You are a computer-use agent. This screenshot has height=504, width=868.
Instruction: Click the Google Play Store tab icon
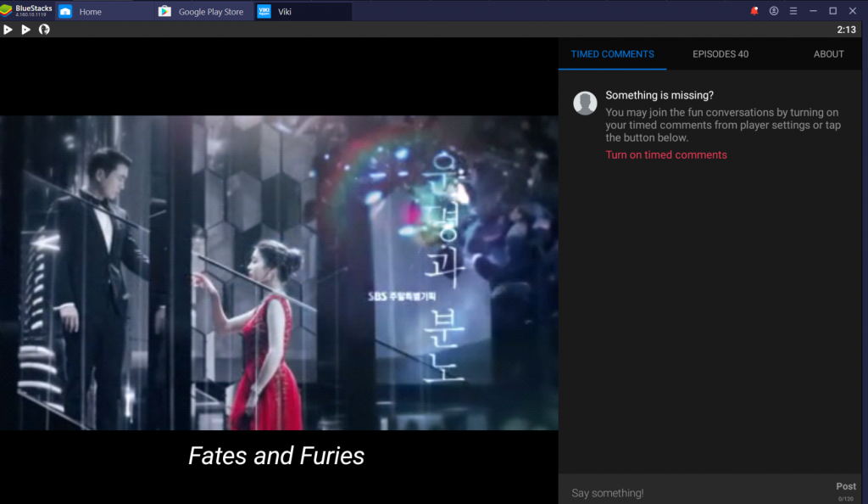pos(164,11)
